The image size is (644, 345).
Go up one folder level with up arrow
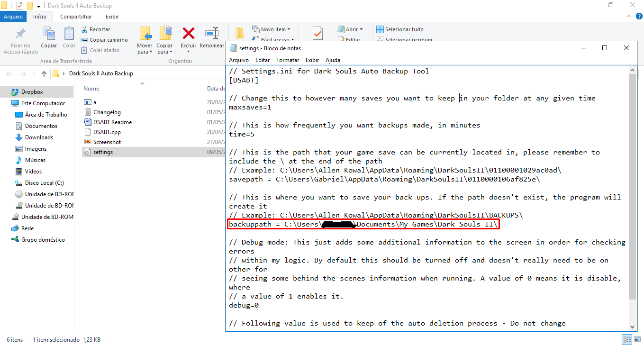click(x=44, y=73)
